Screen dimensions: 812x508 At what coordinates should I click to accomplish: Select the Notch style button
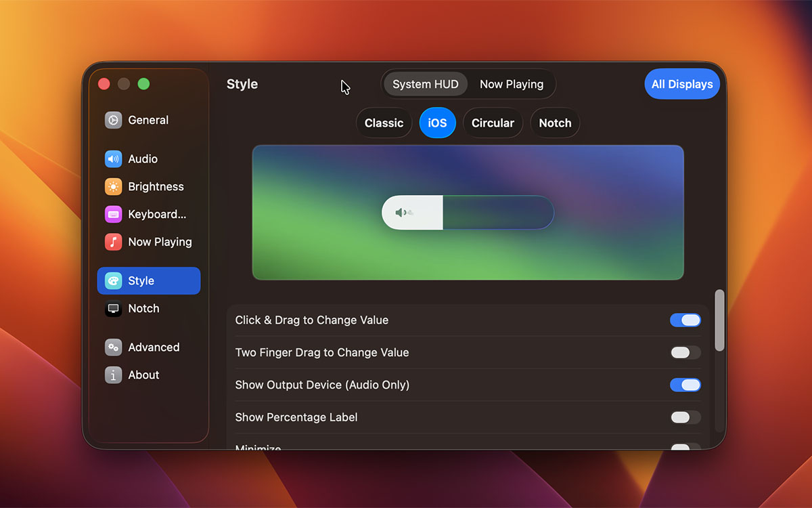[555, 123]
